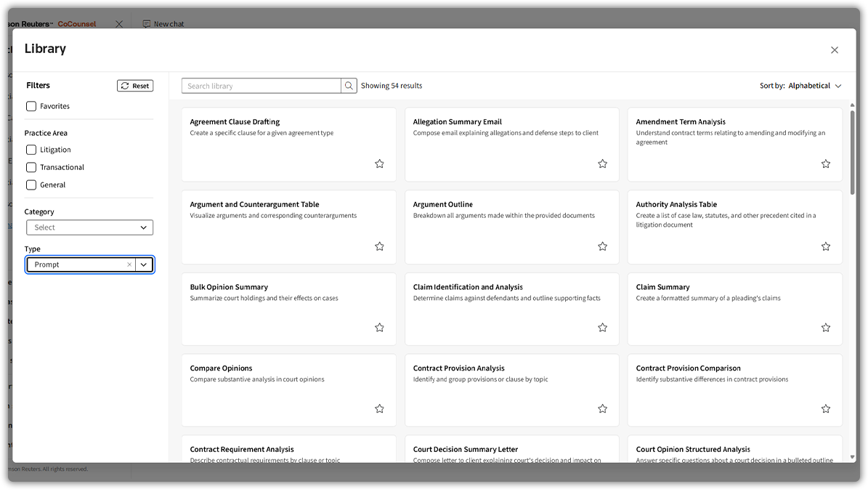Enable the Favorites filter checkbox
This screenshot has width=868, height=497.
[x=31, y=106]
